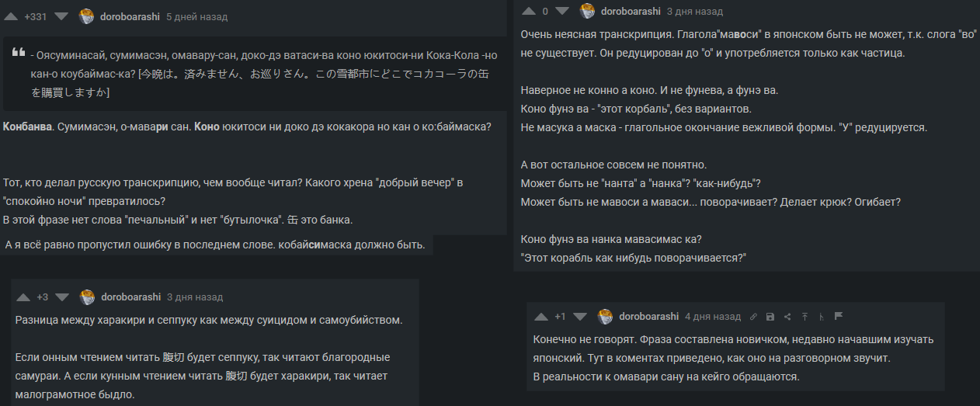Viewport: 980px width, 406px height.
Task: Click avatar on the +1 comment
Action: (606, 317)
